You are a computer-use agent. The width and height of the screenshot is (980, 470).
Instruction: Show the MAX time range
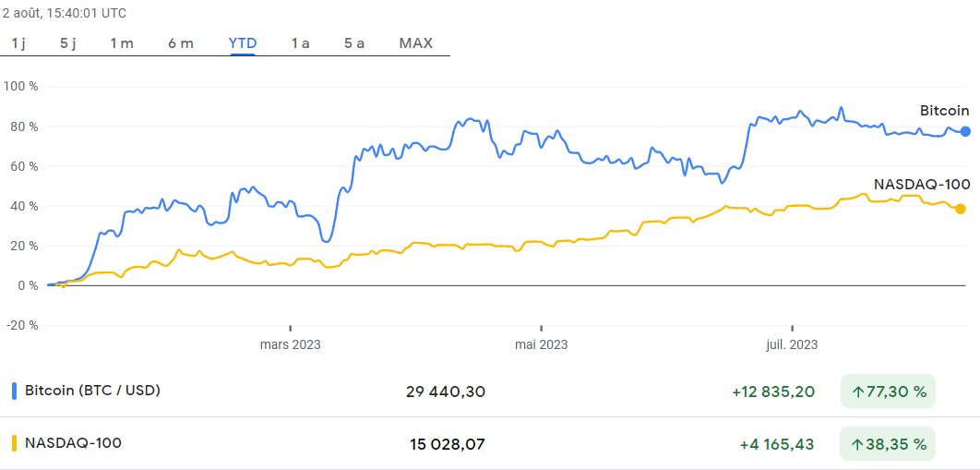click(x=415, y=42)
